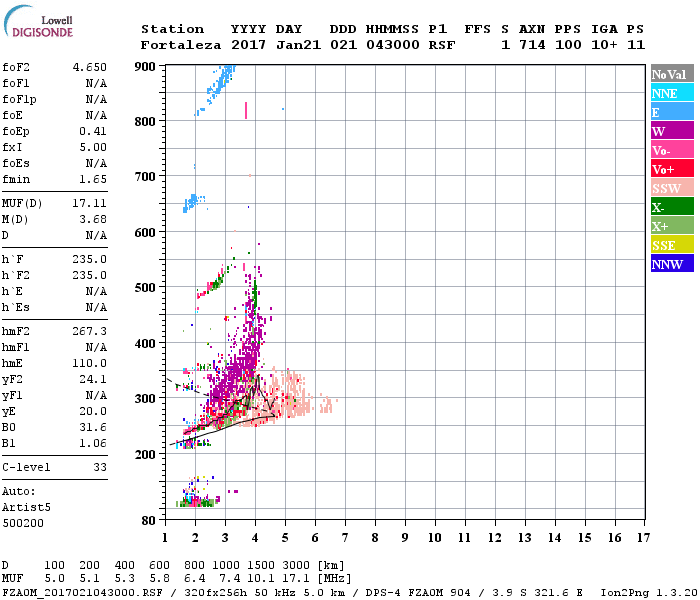700x600 pixels.
Task: Choose the X+ light green legend entry
Action: [671, 226]
